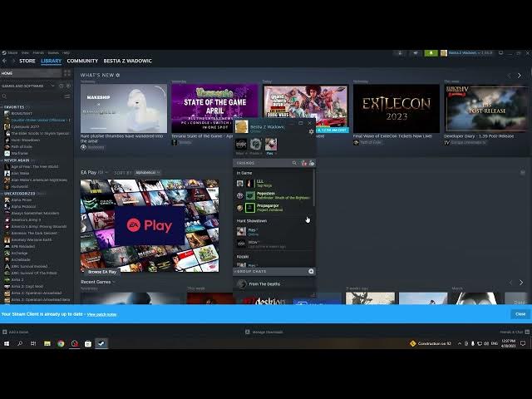Open the STORE tab
Screen dimensions: 532x399
27,61
